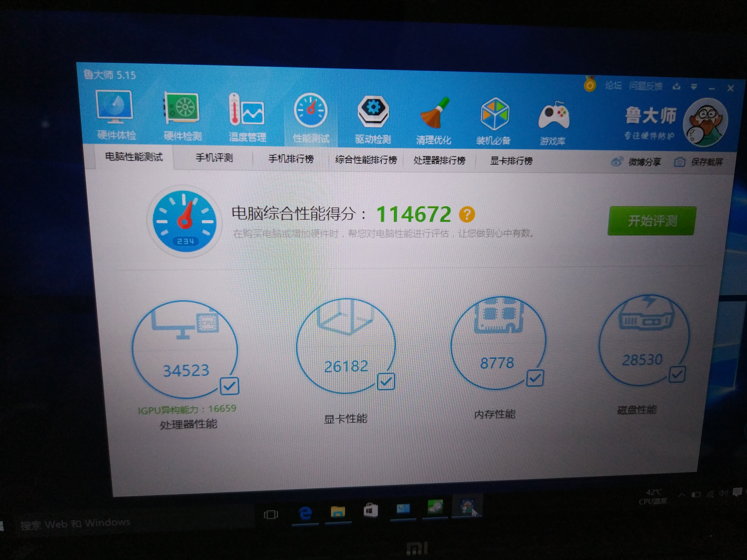This screenshot has width=747, height=560.
Task: Open the 问题反馈 feedback link
Action: point(645,86)
